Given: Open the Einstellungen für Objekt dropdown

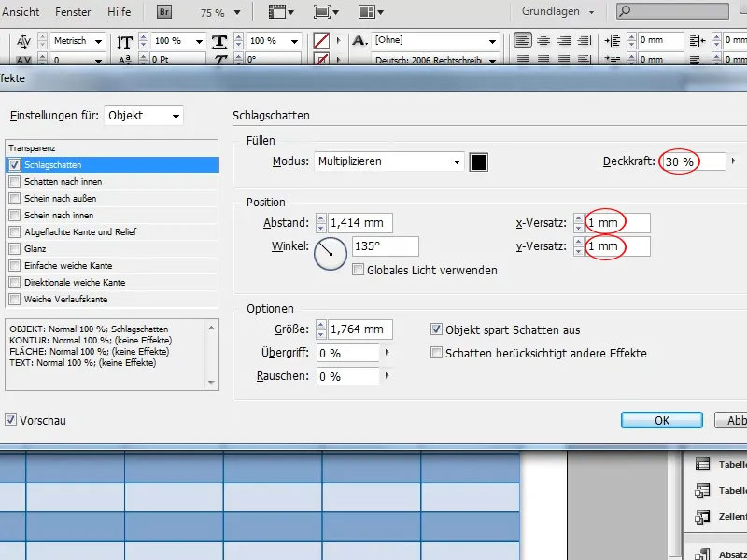Looking at the screenshot, I should point(144,116).
